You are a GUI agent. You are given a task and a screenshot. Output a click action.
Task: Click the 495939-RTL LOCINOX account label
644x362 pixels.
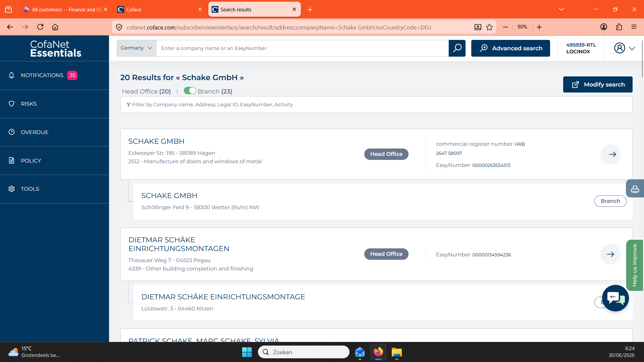click(581, 48)
